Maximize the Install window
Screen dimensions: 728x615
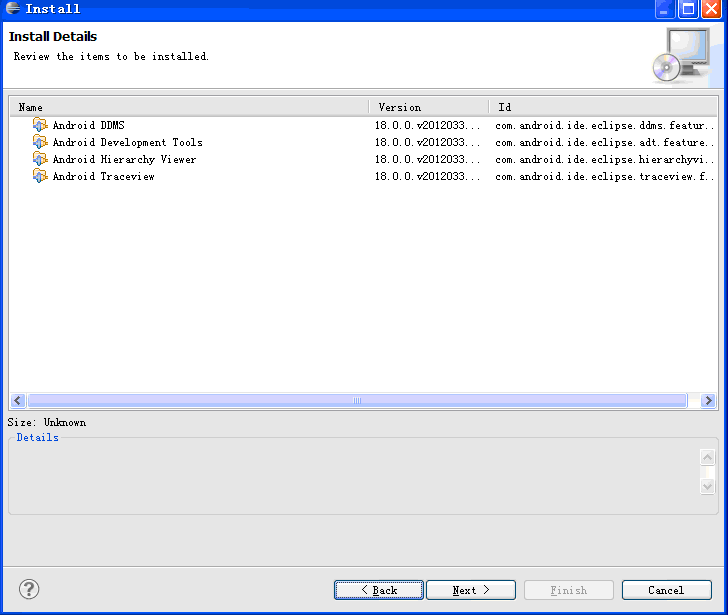tap(689, 9)
